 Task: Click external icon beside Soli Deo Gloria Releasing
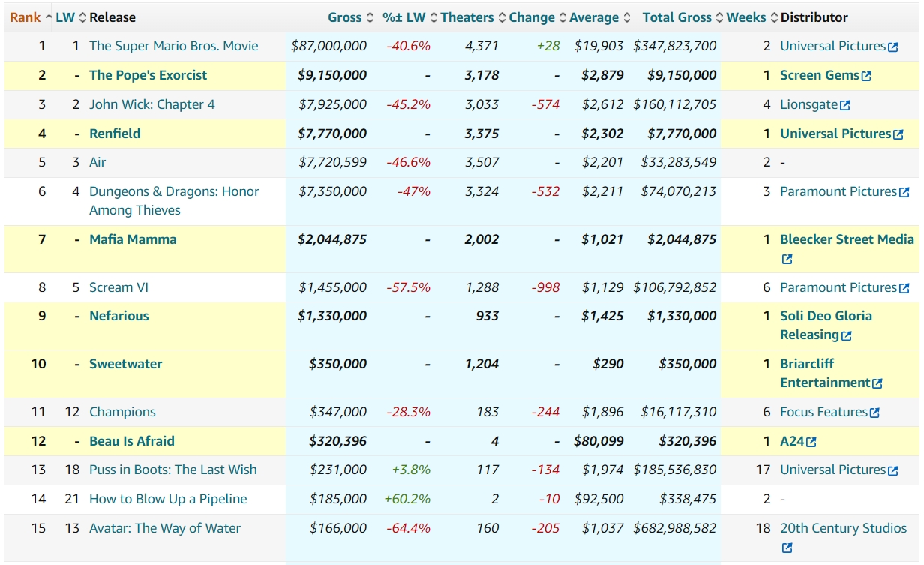pos(847,336)
